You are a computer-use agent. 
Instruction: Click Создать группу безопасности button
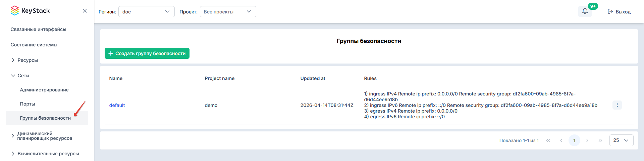(x=147, y=53)
